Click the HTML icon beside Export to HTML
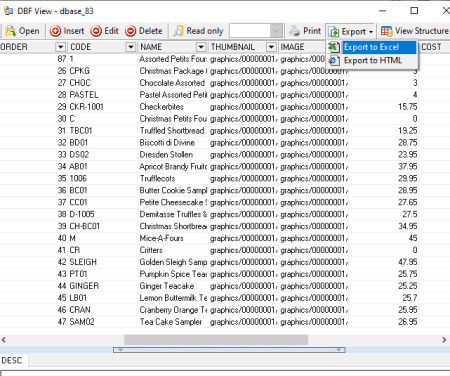450x376 pixels. coord(333,60)
